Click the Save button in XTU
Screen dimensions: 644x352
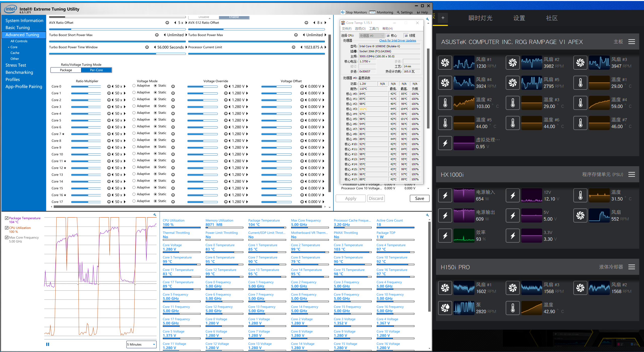pos(419,199)
